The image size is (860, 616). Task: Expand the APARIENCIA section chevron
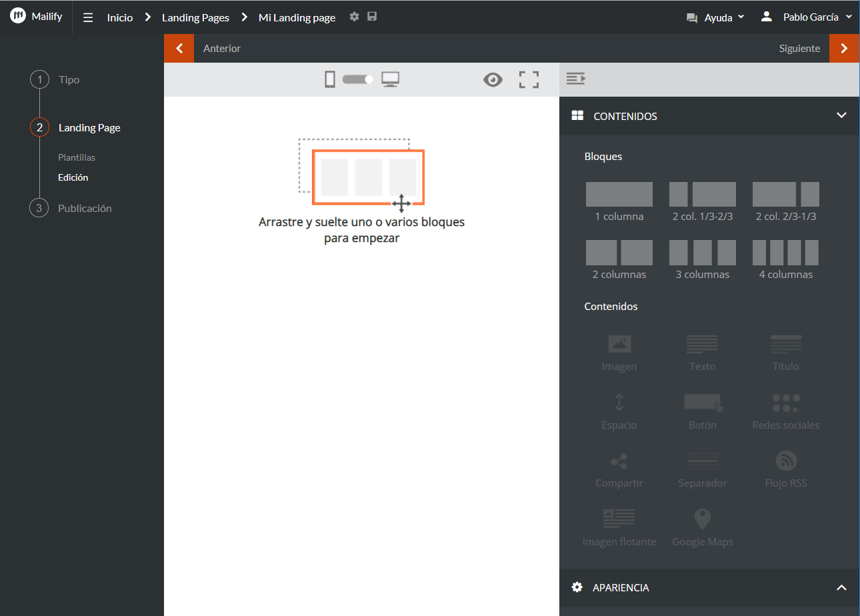pyautogui.click(x=841, y=587)
